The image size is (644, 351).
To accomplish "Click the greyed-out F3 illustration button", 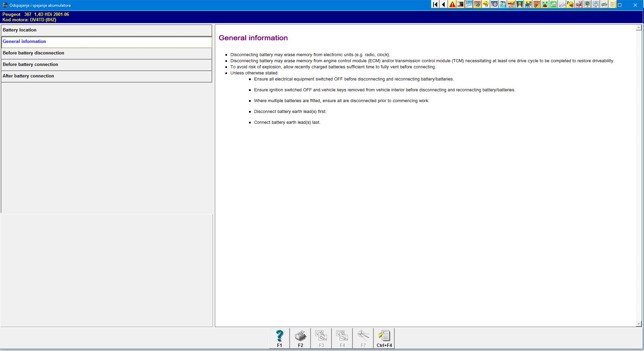I will 321,338.
